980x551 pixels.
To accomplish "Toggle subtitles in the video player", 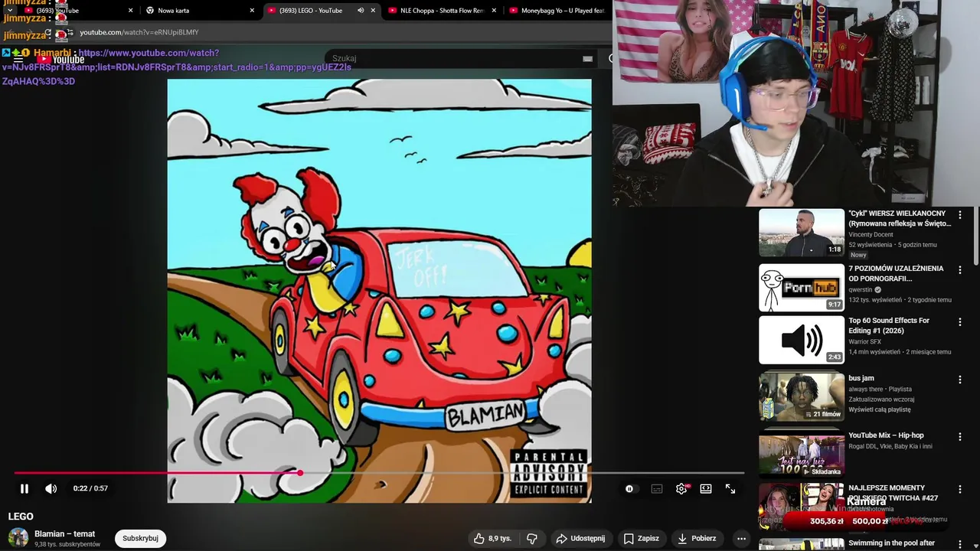I will point(657,489).
